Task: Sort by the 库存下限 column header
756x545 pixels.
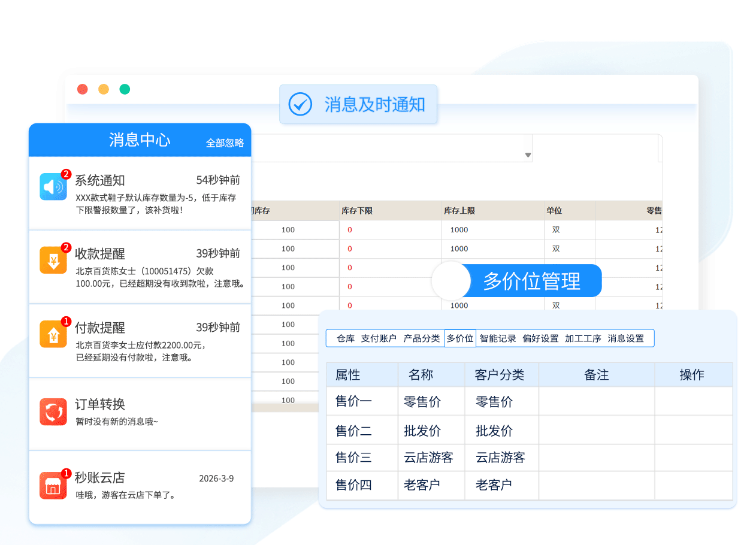Action: pos(357,211)
